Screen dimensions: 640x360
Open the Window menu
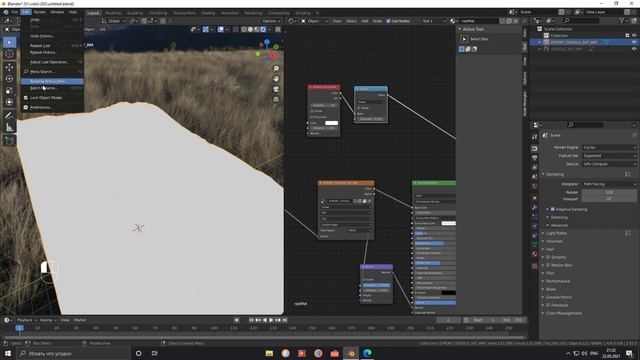57,12
